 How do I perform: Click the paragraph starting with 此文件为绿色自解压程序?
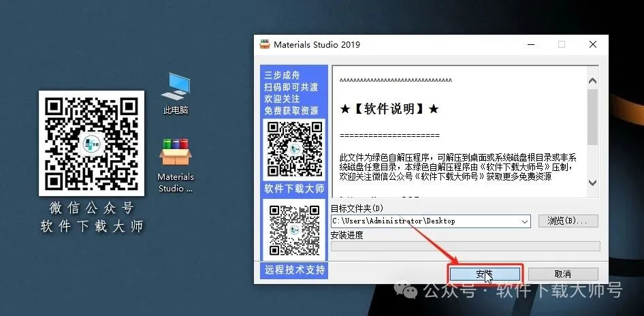(458, 168)
